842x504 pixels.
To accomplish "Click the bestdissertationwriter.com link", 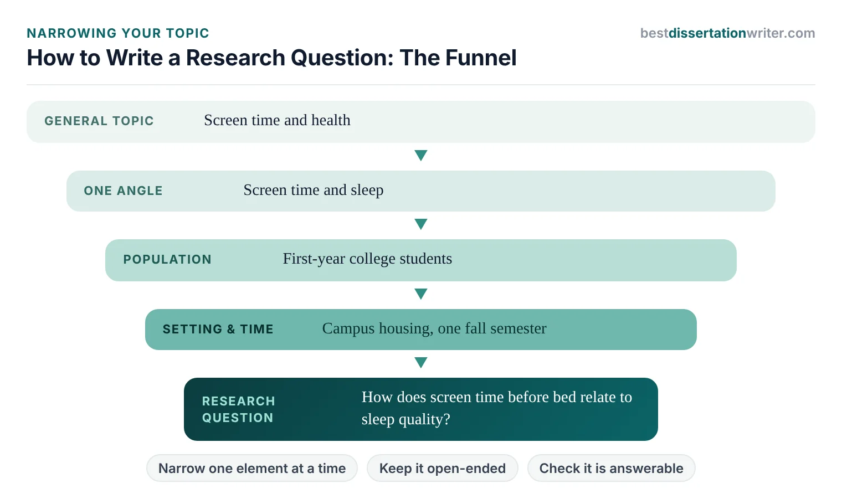I will pos(727,33).
